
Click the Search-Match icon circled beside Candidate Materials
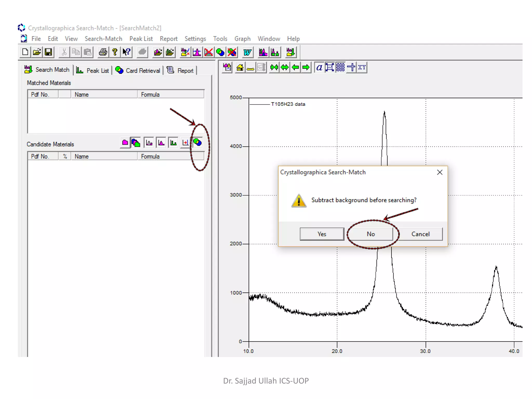click(198, 142)
